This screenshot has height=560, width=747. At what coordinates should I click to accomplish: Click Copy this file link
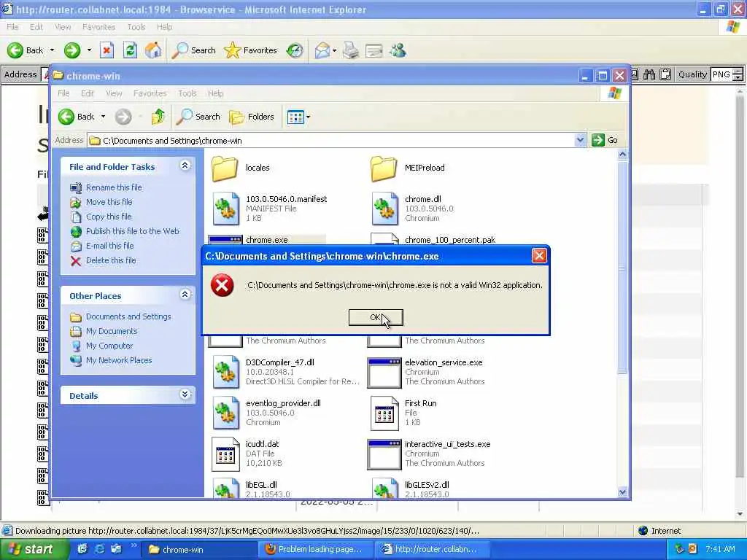[x=109, y=217]
